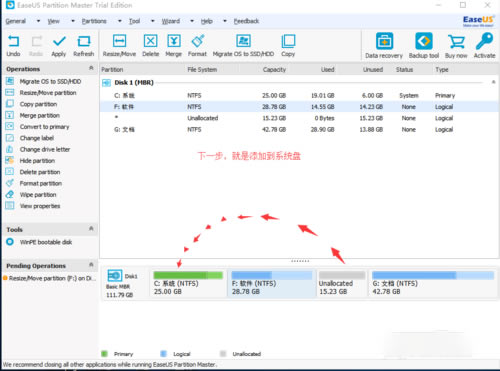Select the Unallocated 15.23 GB disk block

[342, 283]
